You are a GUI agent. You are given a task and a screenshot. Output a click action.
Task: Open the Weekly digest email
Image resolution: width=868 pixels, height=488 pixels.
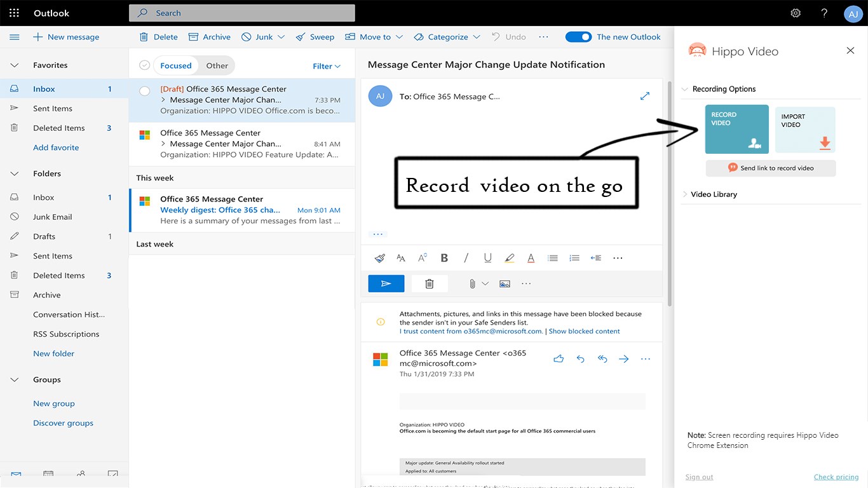tap(242, 210)
